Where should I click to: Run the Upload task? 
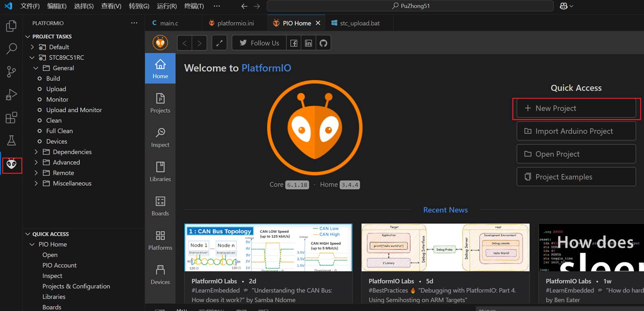pos(56,89)
